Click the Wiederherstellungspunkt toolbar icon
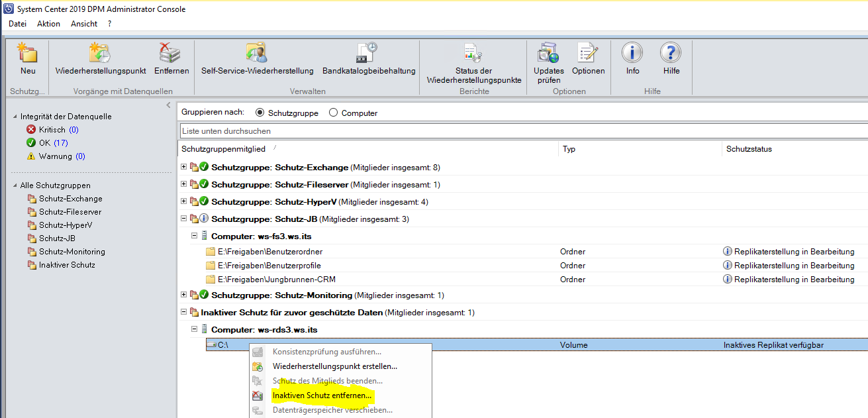The image size is (868, 418). click(100, 53)
